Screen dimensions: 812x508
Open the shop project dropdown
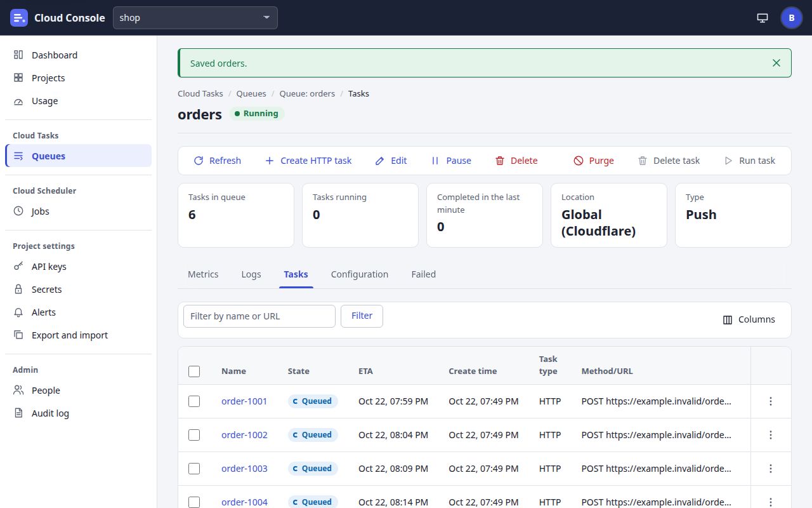pyautogui.click(x=195, y=18)
